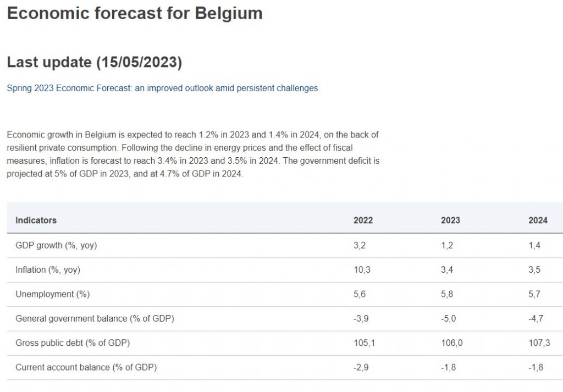
Task: Select the 2022 column header
Action: (x=363, y=220)
